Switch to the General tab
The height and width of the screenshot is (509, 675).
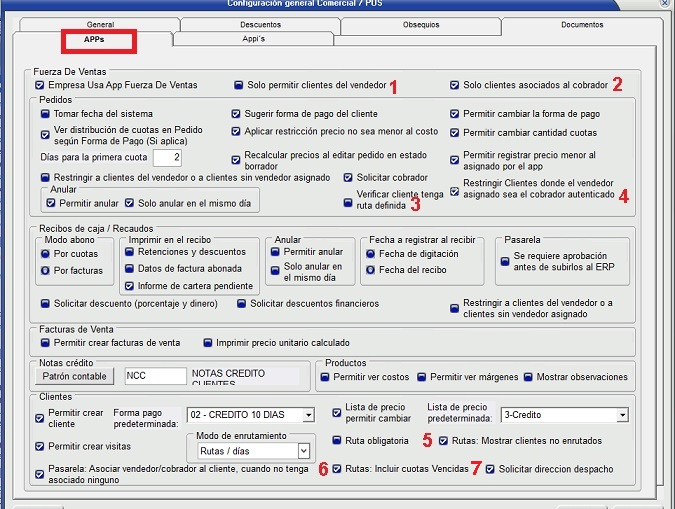[100, 23]
